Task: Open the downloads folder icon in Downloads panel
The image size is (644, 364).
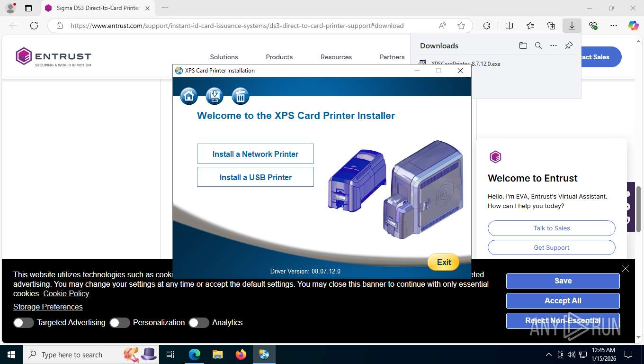Action: tap(523, 45)
